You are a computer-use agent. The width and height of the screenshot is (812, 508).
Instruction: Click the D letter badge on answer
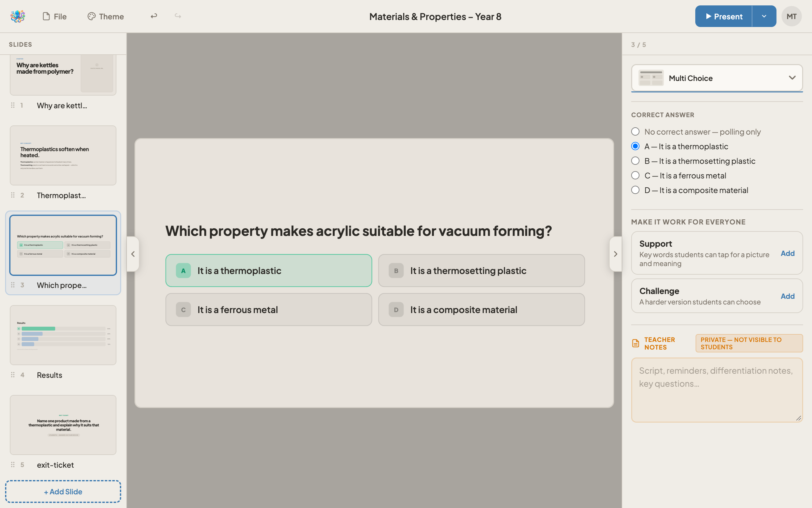[x=396, y=310]
